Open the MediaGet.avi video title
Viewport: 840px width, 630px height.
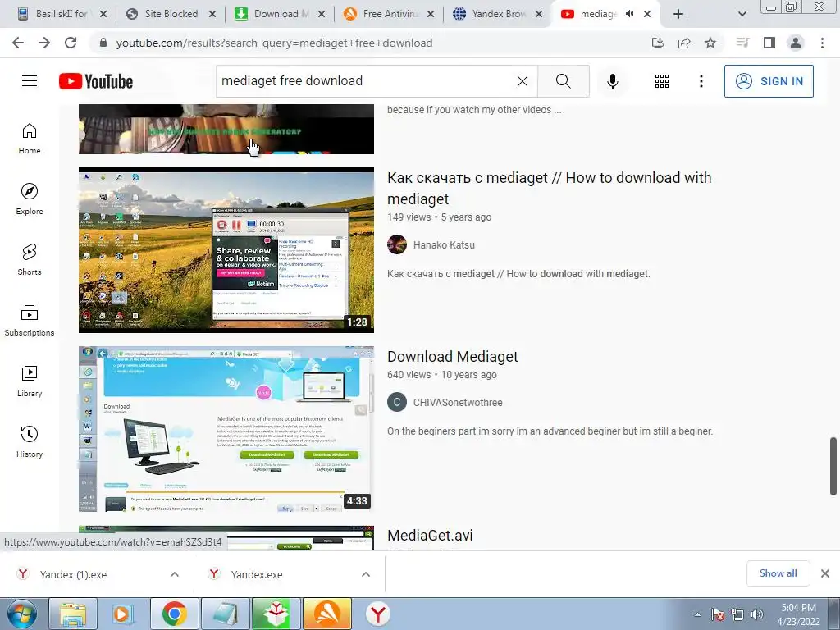(430, 535)
